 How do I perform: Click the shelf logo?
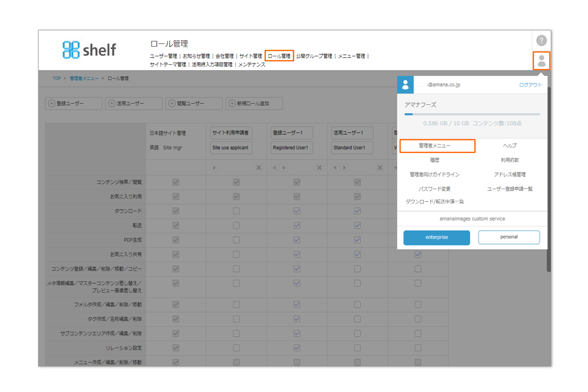click(x=89, y=49)
